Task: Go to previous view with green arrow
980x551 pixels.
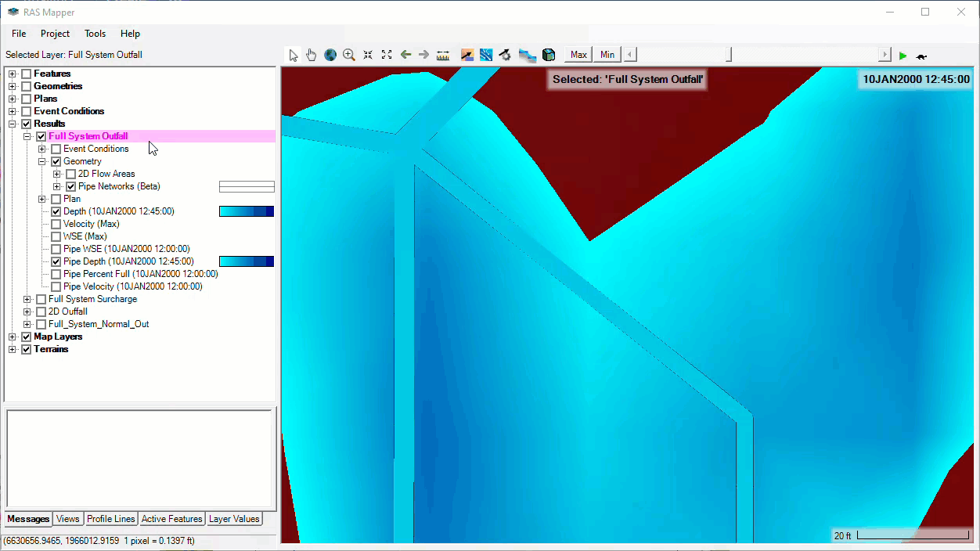Action: [405, 55]
